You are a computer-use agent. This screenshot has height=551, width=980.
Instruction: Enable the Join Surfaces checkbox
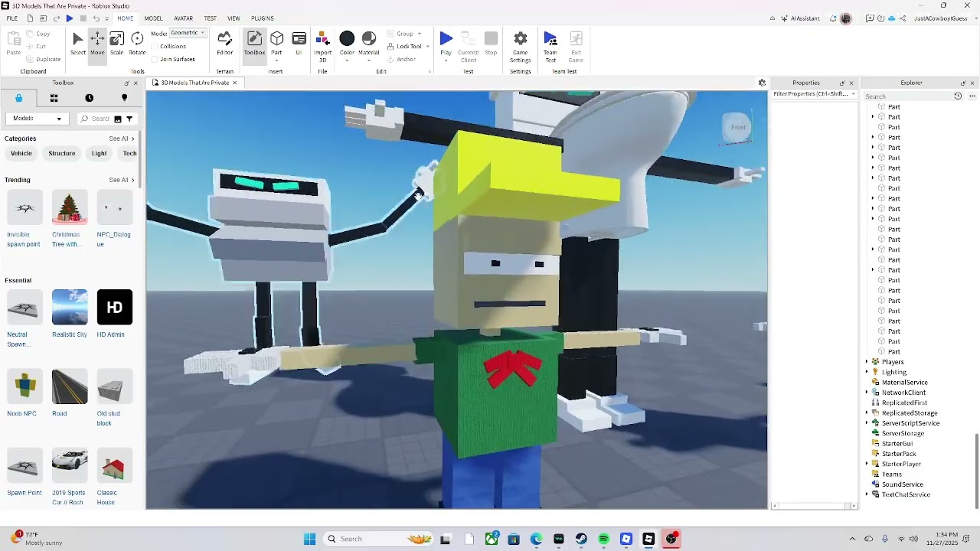click(155, 59)
